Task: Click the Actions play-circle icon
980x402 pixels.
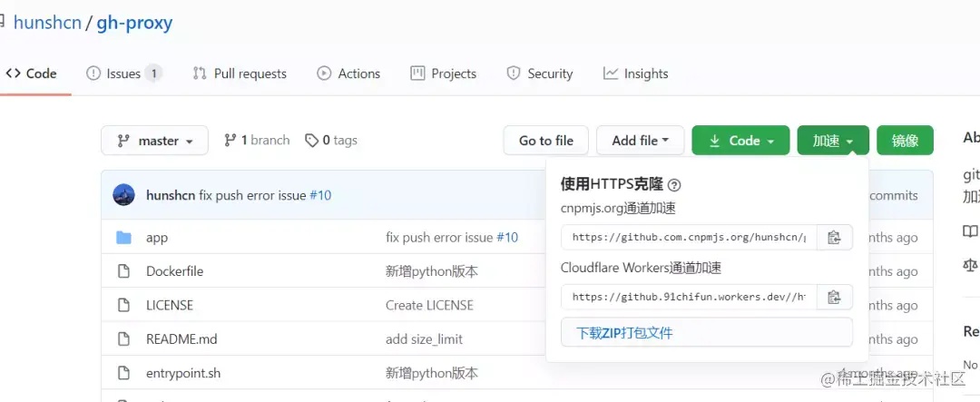Action: point(324,74)
